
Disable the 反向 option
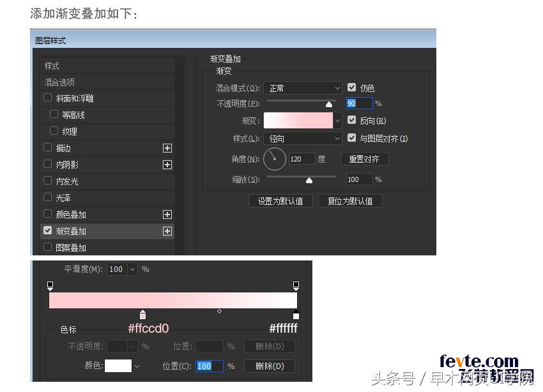pos(352,120)
